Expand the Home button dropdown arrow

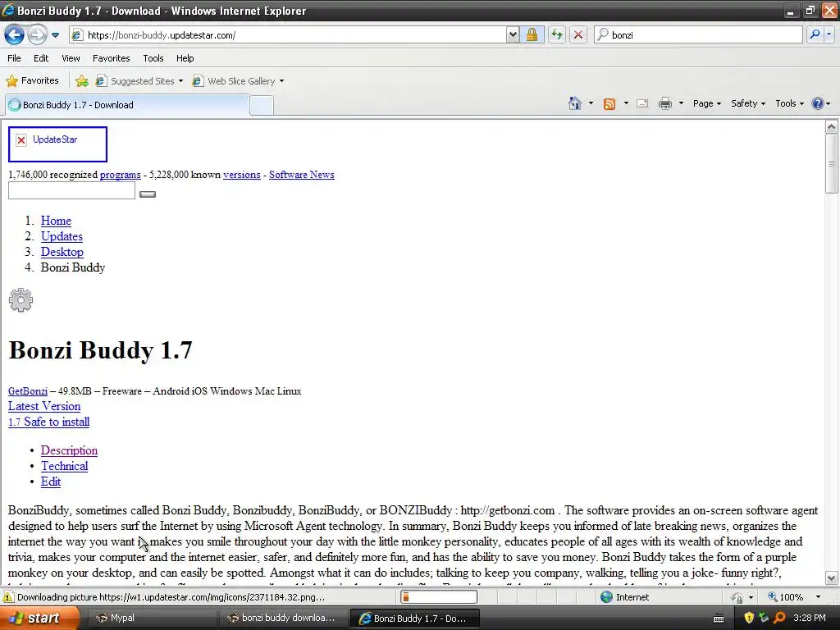591,103
